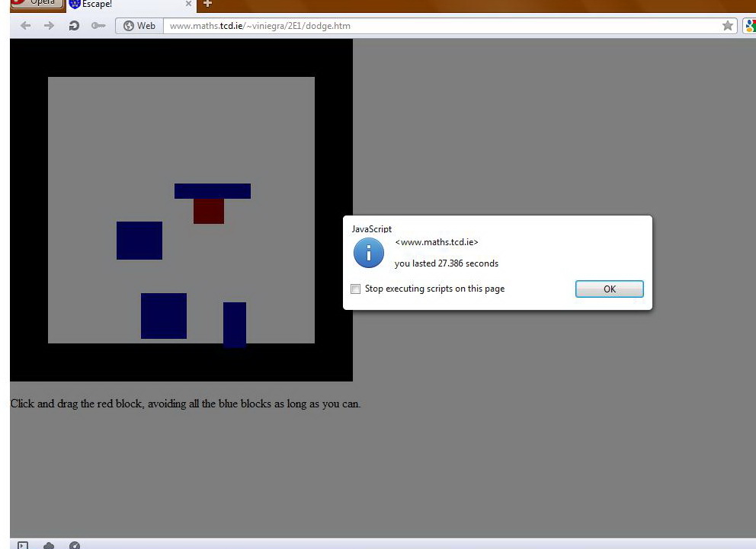Close the Escape! tab
This screenshot has height=549, width=756.
pos(188,4)
